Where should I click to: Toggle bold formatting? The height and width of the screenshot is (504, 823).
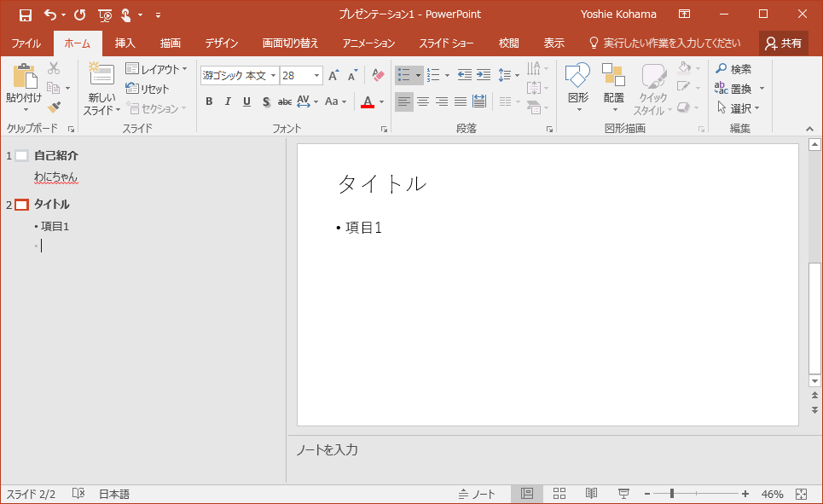[x=209, y=101]
